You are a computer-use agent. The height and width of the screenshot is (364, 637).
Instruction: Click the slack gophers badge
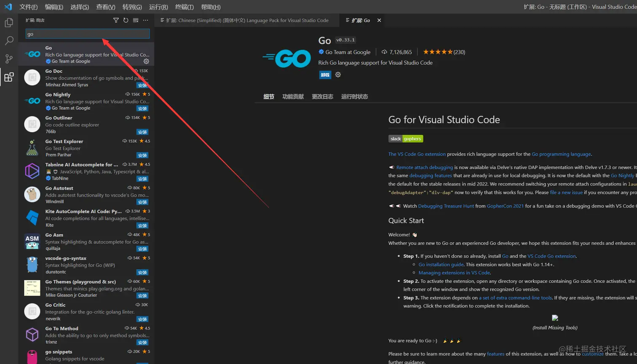tap(406, 139)
